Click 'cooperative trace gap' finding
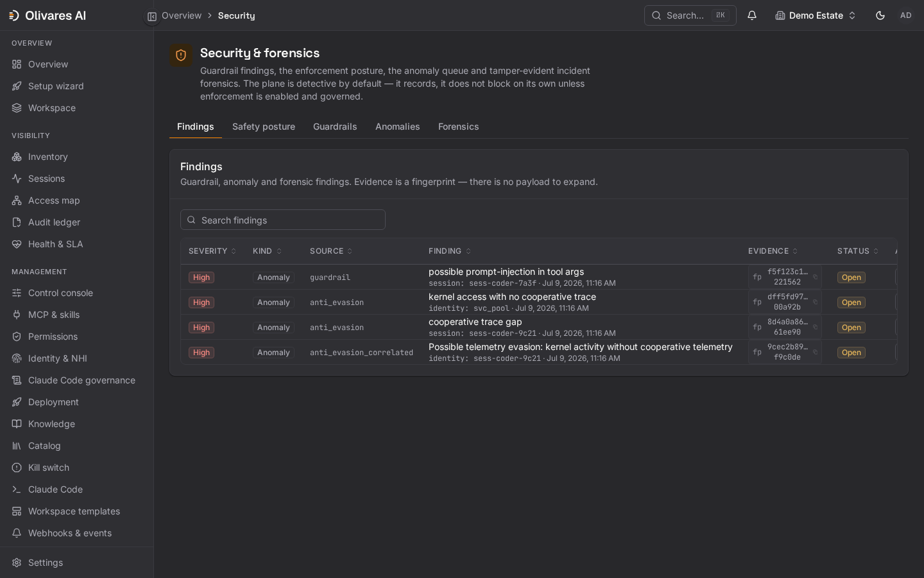The image size is (924, 578). pos(475,322)
